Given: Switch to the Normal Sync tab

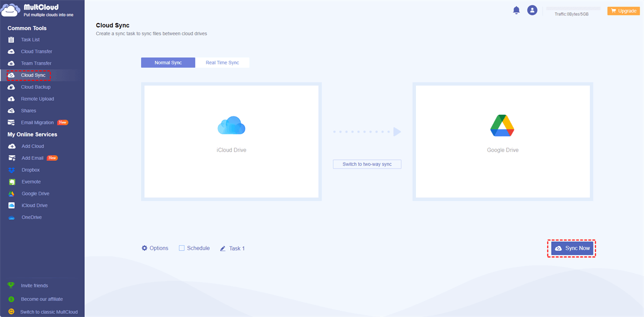Looking at the screenshot, I should (168, 63).
